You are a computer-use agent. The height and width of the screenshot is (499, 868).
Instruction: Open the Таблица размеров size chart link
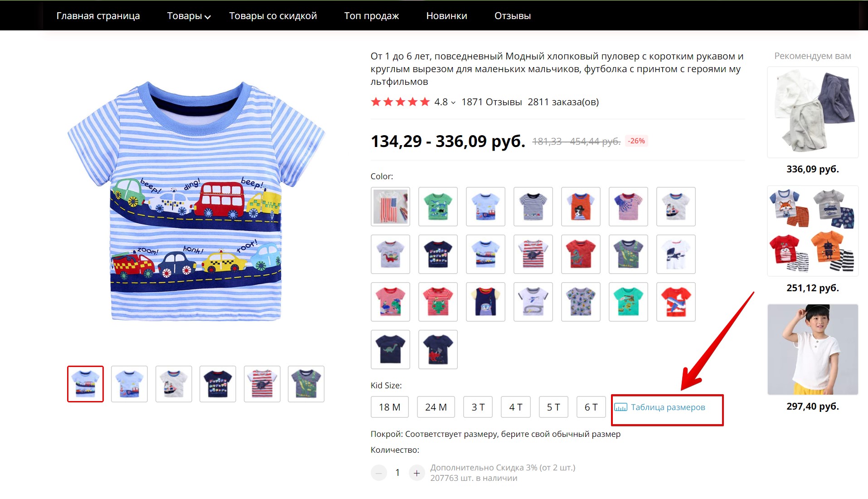pyautogui.click(x=667, y=407)
